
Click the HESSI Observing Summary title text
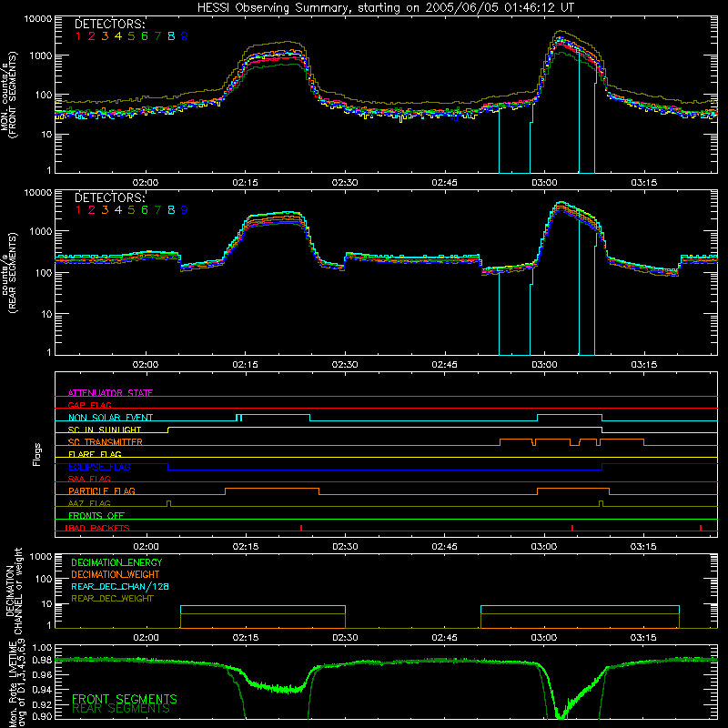point(385,7)
